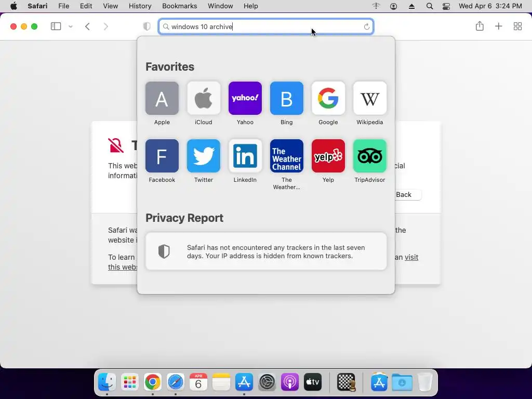This screenshot has width=532, height=399.
Task: Open the iCloud favorite
Action: pyautogui.click(x=204, y=98)
